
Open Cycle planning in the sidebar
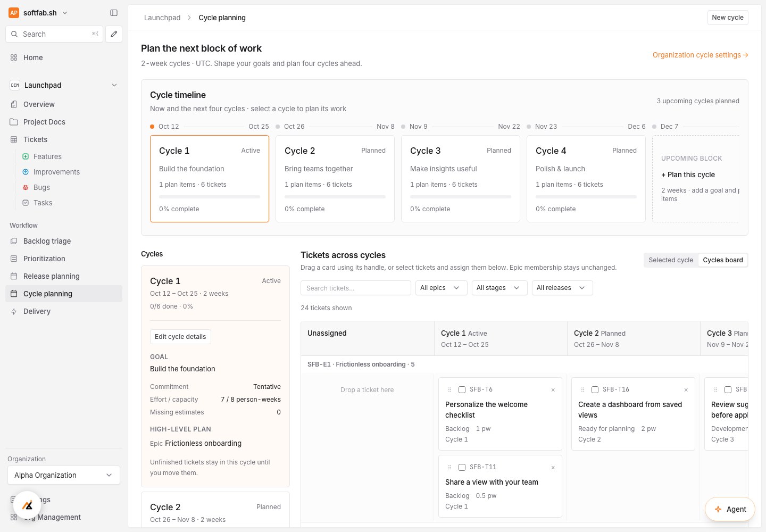click(x=64, y=294)
